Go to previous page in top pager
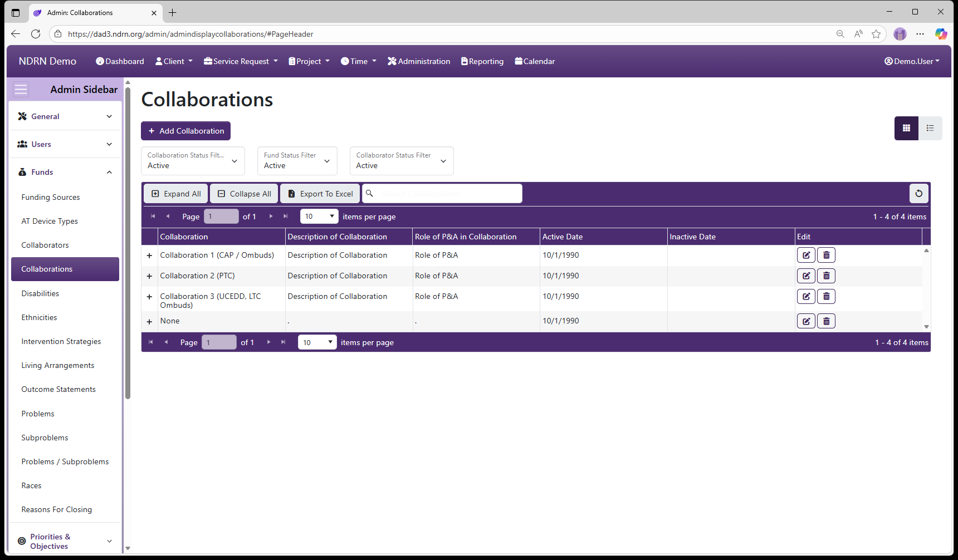The width and height of the screenshot is (958, 560). click(x=168, y=216)
